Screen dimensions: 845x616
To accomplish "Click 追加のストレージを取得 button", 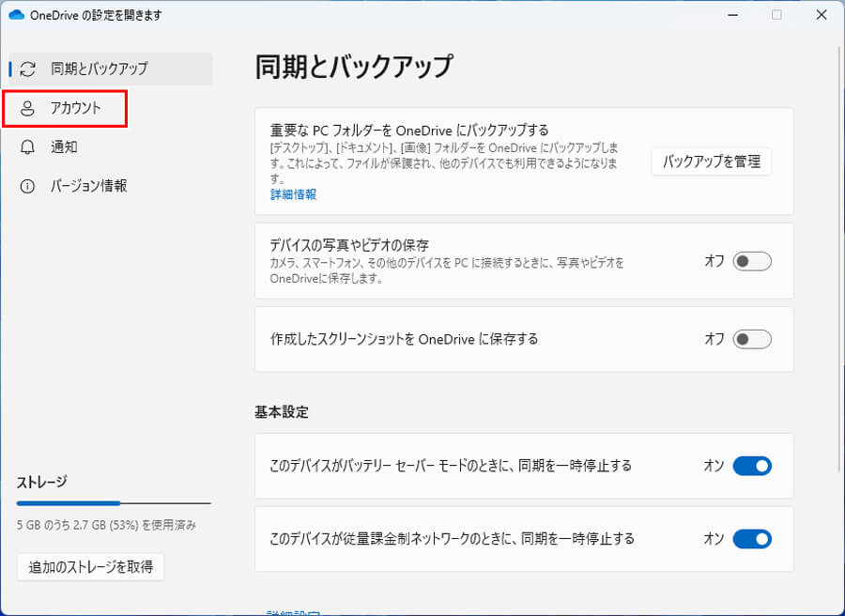I will click(90, 567).
